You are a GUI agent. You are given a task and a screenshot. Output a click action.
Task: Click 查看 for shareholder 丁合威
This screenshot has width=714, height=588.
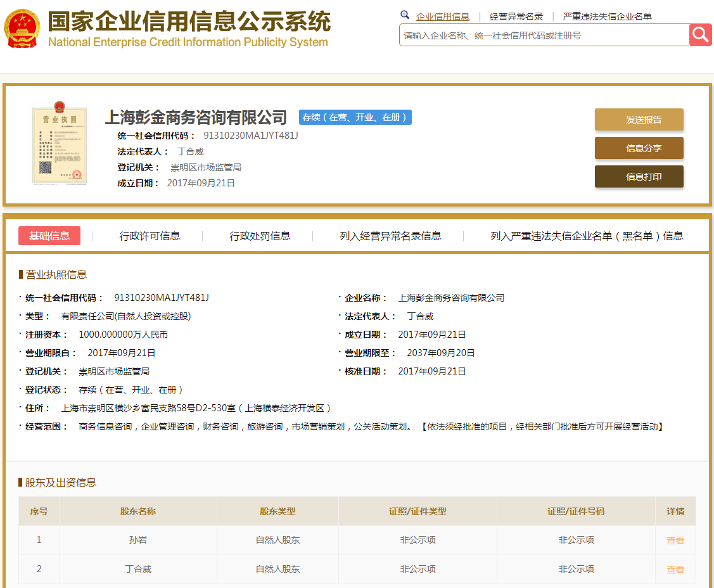675,569
